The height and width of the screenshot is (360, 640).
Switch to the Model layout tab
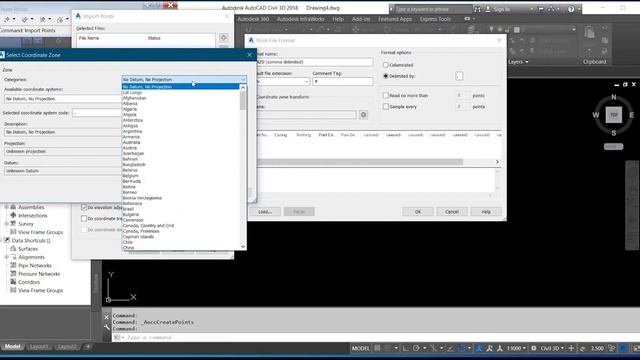click(x=12, y=347)
